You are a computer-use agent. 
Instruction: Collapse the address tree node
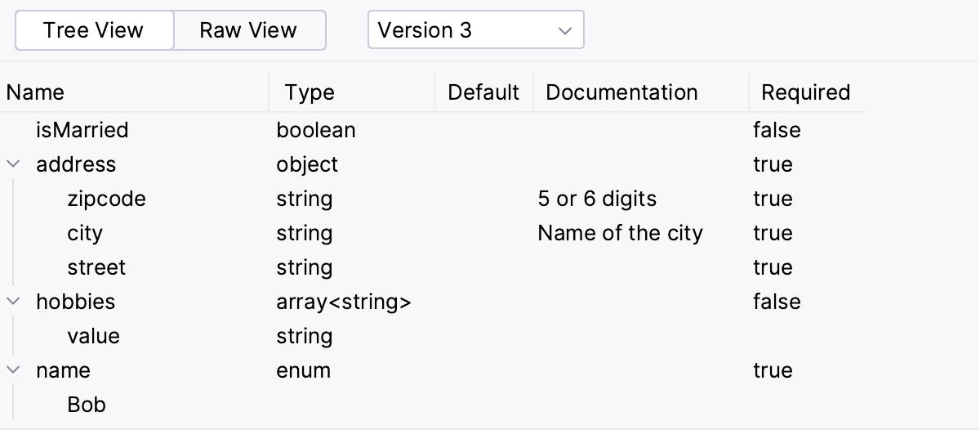pyautogui.click(x=13, y=164)
